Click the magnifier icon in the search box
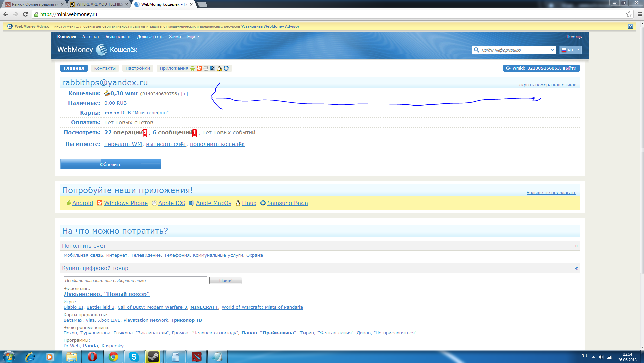Viewport: 644px width, 363px height. click(x=476, y=50)
